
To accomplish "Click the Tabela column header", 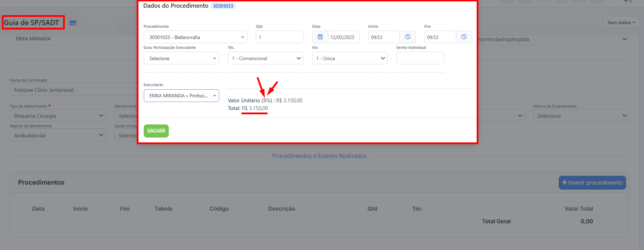I will coord(163,209).
